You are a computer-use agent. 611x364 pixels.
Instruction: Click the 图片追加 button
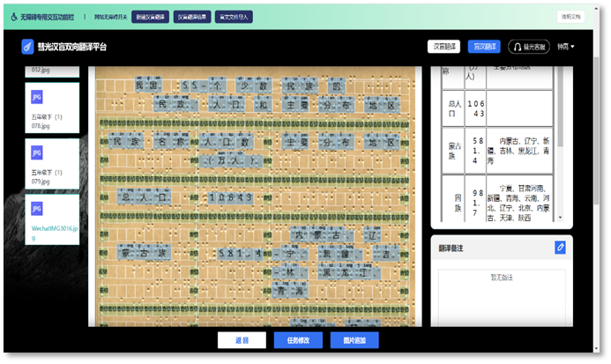pos(354,340)
